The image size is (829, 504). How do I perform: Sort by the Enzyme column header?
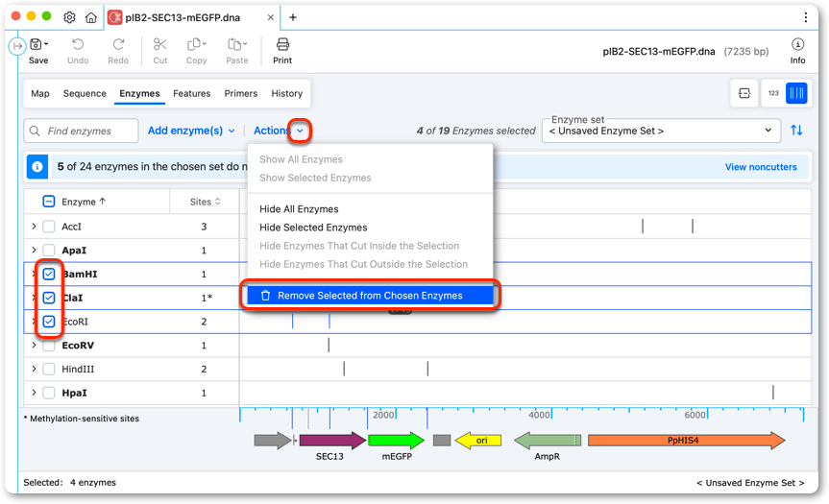click(x=84, y=202)
